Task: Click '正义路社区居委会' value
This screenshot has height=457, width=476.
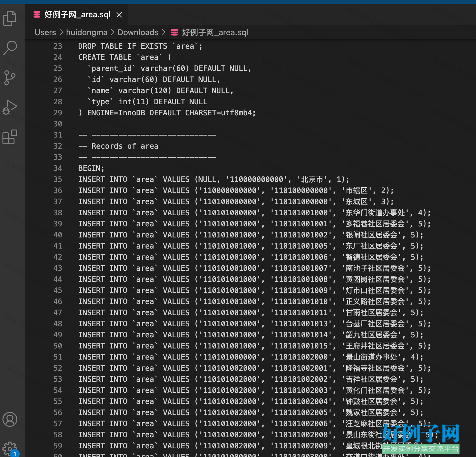Action: (375, 302)
